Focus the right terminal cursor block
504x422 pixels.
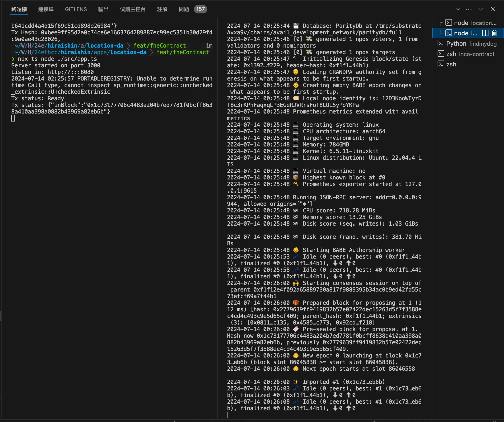229,415
